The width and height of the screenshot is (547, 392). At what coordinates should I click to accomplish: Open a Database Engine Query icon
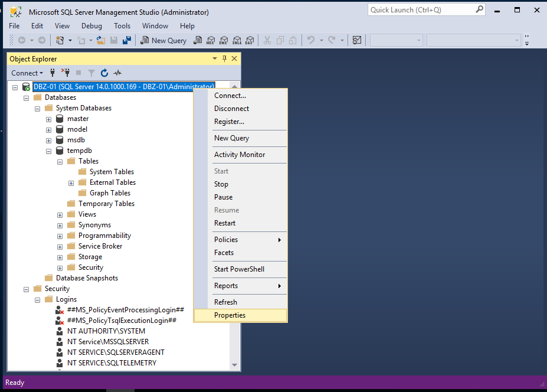(x=198, y=41)
